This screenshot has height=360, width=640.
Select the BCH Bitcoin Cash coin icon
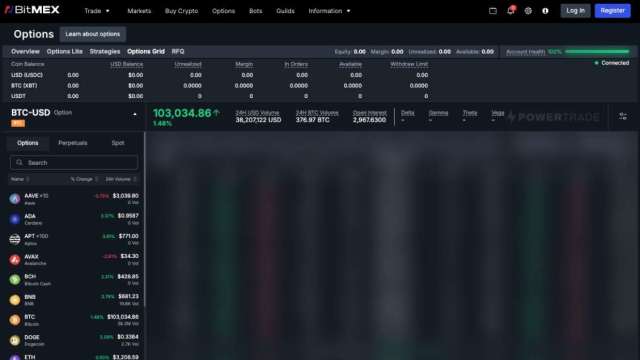tap(15, 280)
